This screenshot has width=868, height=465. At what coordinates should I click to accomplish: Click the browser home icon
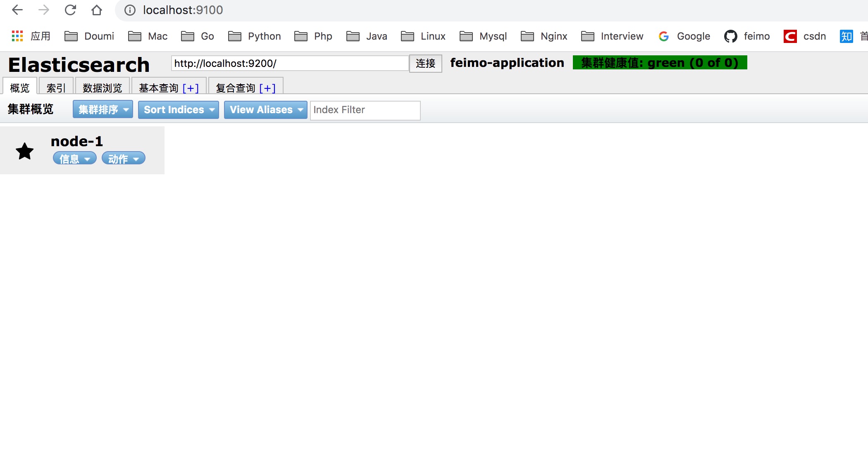[x=97, y=10]
